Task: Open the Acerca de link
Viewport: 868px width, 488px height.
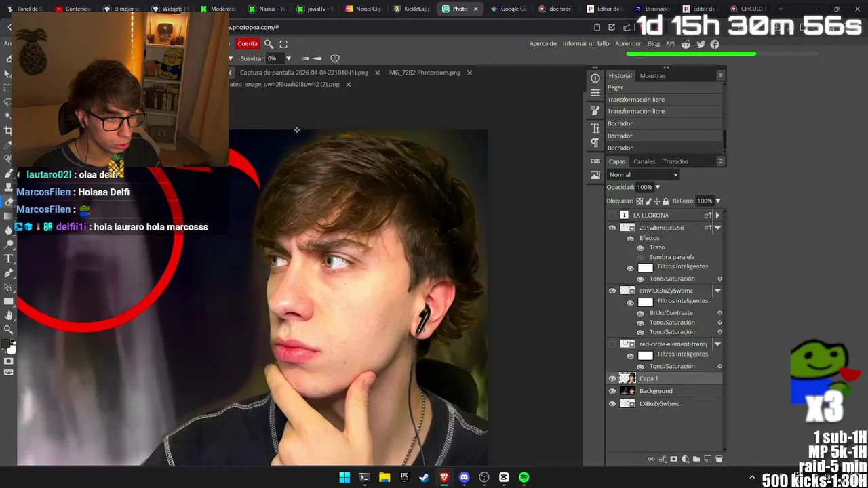Action: pyautogui.click(x=543, y=44)
